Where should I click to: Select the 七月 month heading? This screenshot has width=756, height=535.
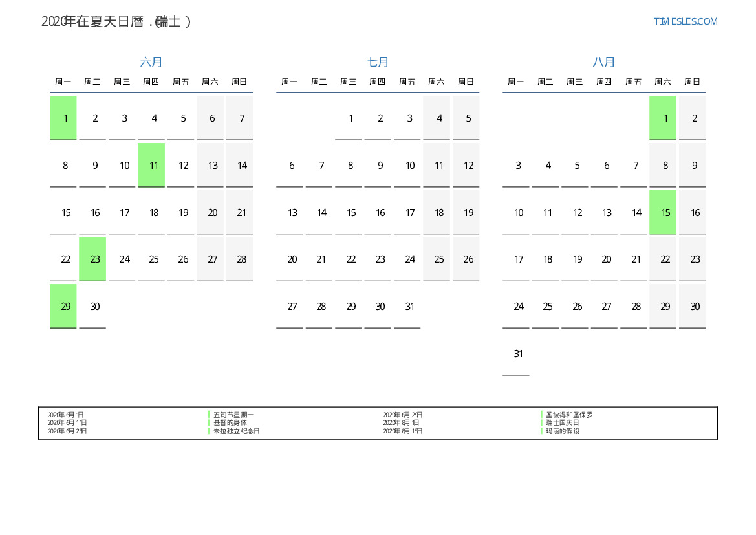click(x=378, y=62)
